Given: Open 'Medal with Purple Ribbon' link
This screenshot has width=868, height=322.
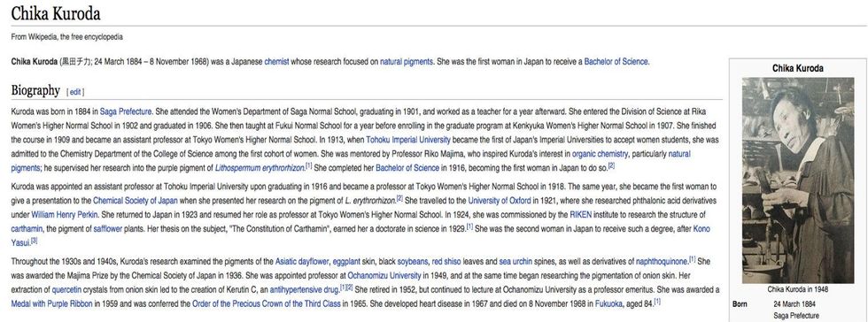Looking at the screenshot, I should 52,303.
